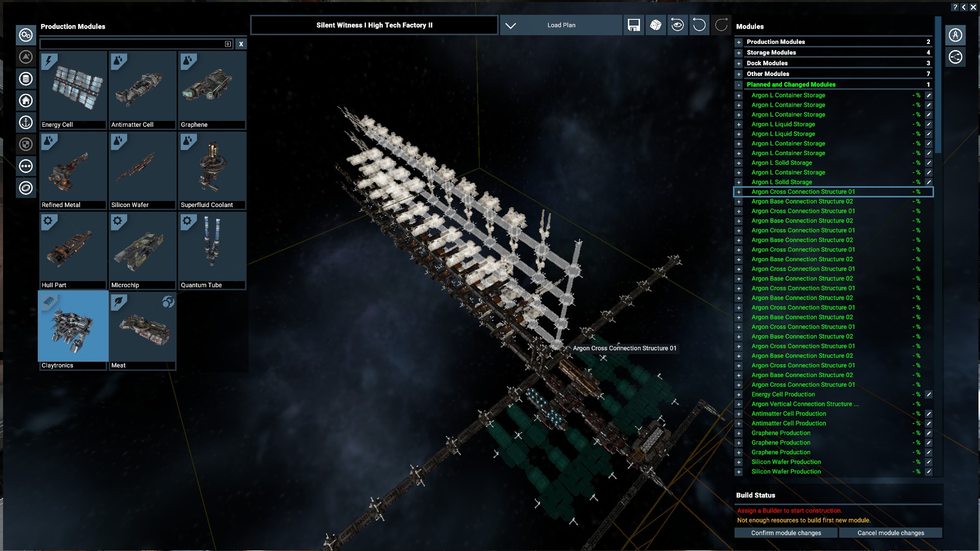Collapse Planned and Changed Modules group

pos(739,85)
